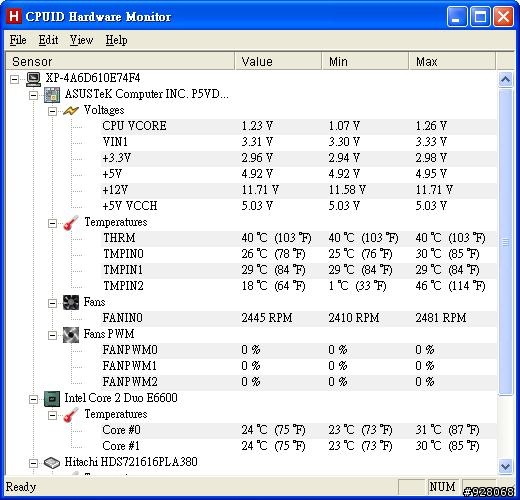The height and width of the screenshot is (500, 520).
Task: Select the +5V row
Action: pyautogui.click(x=298, y=174)
